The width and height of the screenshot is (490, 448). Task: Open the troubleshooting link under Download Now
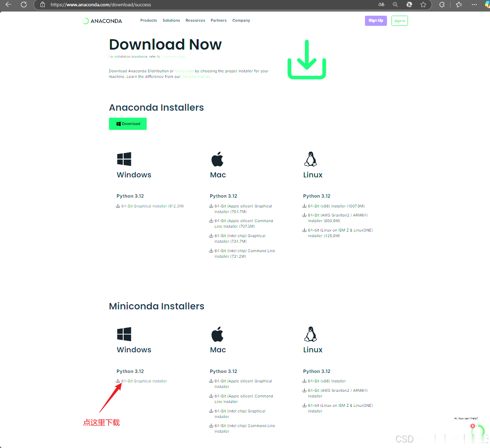tap(173, 57)
